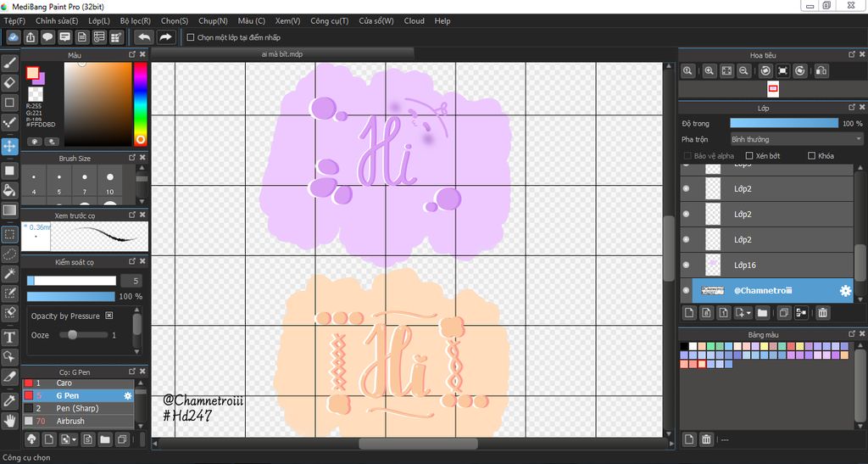
Task: Open the add-brush dropdown in the brush panel
Action: click(75, 440)
